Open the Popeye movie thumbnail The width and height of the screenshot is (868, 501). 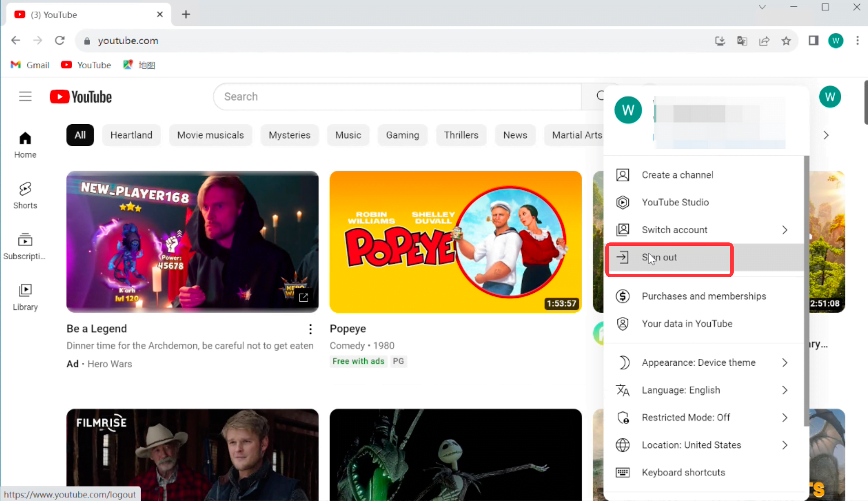456,242
